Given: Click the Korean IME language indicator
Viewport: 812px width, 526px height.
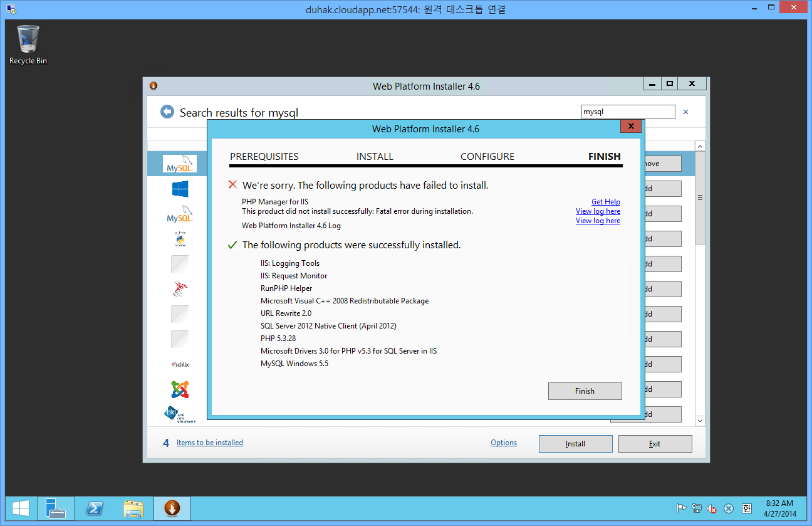Looking at the screenshot, I should [x=747, y=508].
